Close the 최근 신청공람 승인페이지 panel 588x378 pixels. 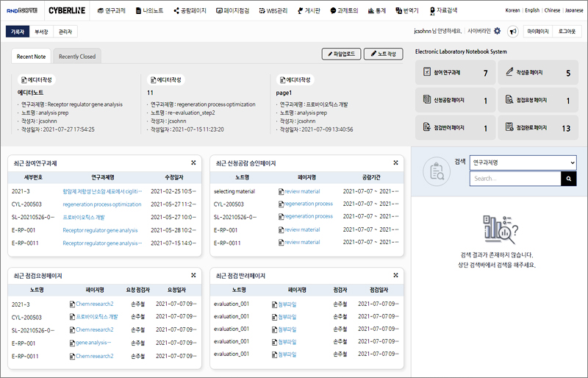point(395,163)
